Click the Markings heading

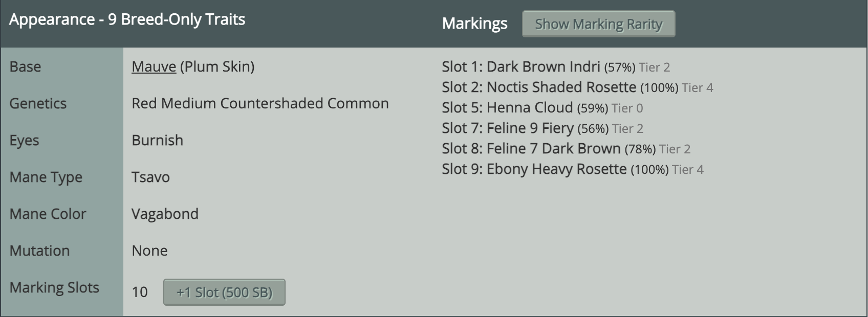click(474, 24)
